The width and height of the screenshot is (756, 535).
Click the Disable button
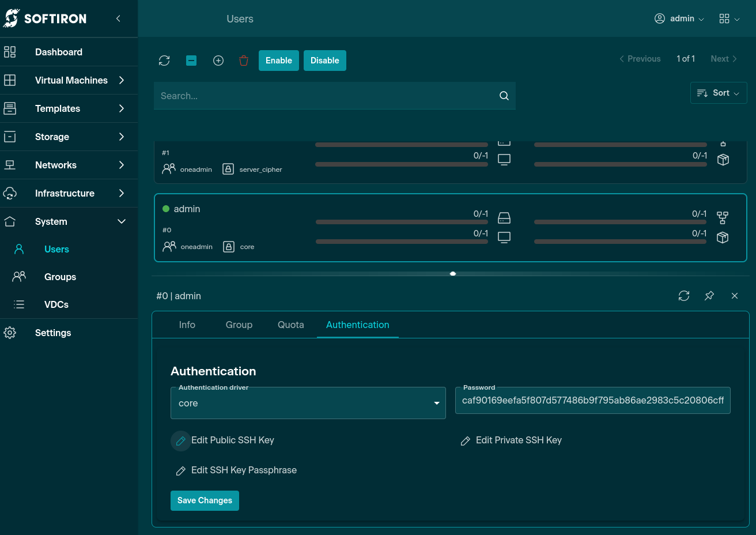pyautogui.click(x=324, y=61)
